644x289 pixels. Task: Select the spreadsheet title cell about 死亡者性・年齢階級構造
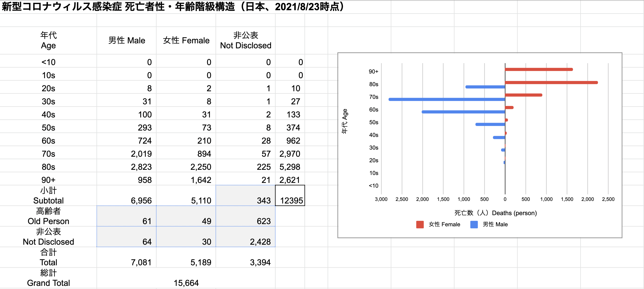(x=174, y=7)
